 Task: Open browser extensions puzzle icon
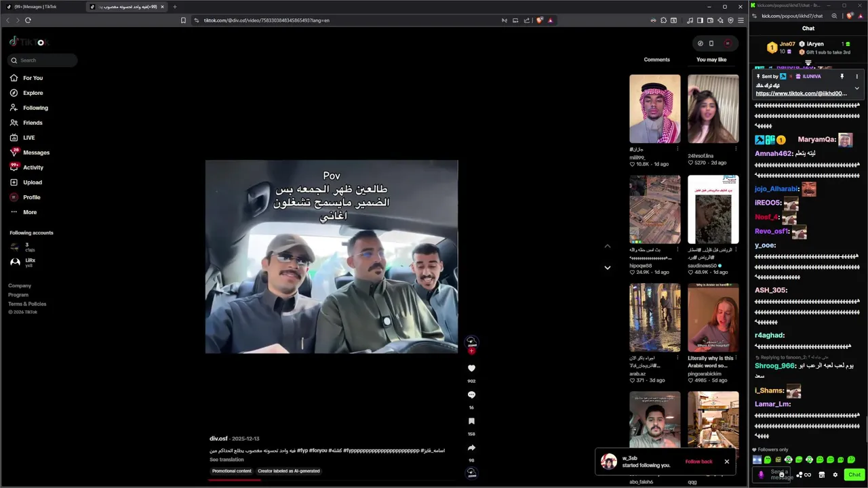[663, 20]
